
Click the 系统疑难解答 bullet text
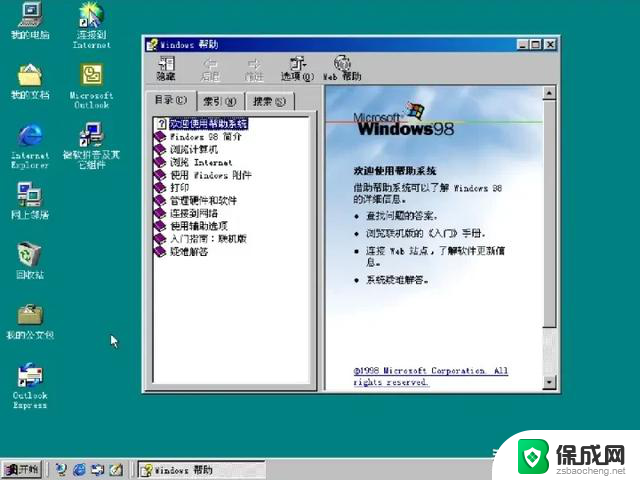pyautogui.click(x=397, y=280)
